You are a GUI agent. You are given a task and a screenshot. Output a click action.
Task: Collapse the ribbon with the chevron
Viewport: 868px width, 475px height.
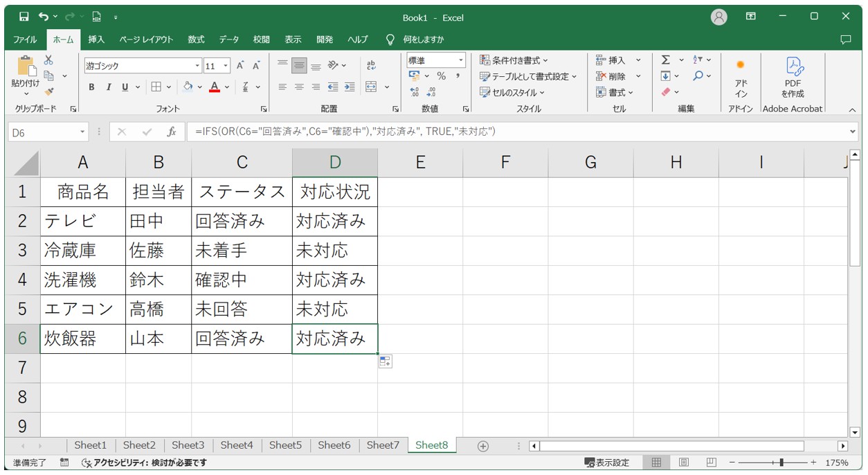[x=852, y=109]
